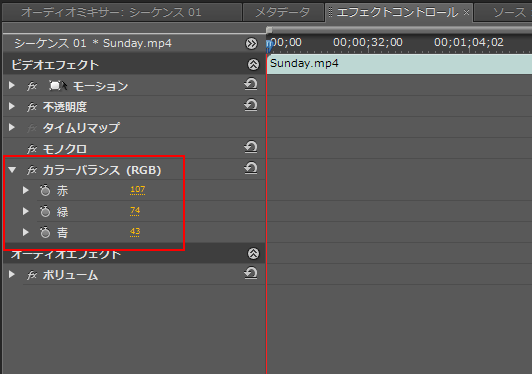532x374 pixels.
Task: Open the メタデータ tab
Action: click(283, 13)
